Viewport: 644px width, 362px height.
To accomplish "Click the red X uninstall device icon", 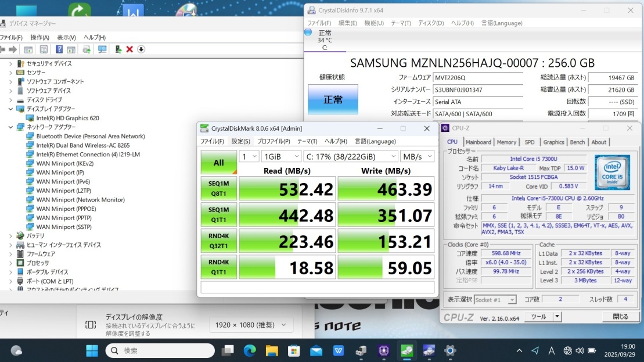I will (x=129, y=49).
